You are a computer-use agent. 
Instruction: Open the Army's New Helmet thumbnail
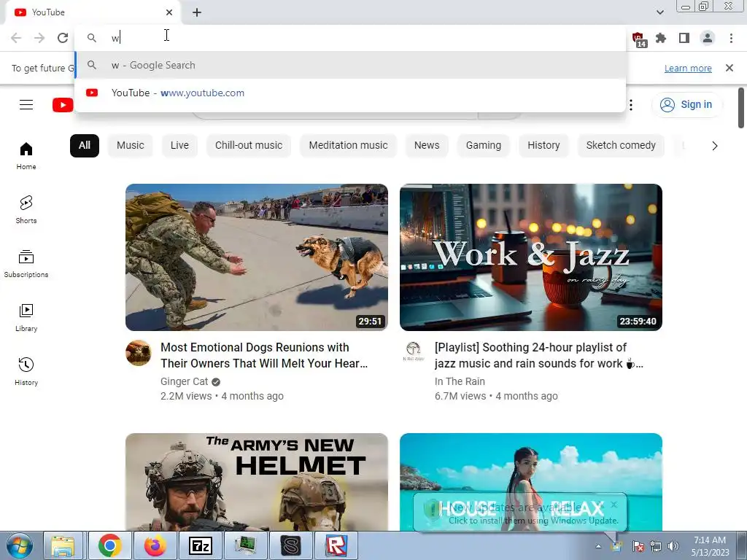point(256,482)
